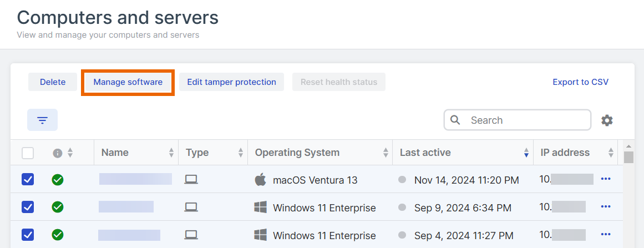Open the filter icon button
Viewport: 644px width, 248px height.
(42, 120)
